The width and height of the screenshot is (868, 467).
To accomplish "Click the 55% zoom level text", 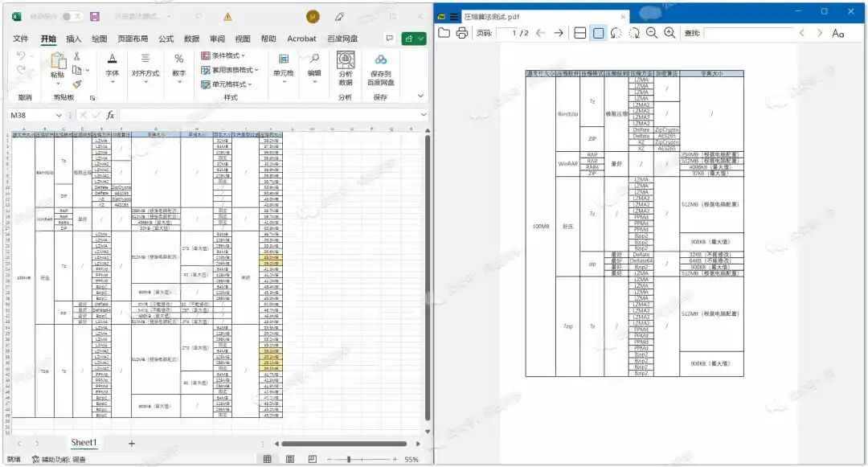I will coord(411,459).
